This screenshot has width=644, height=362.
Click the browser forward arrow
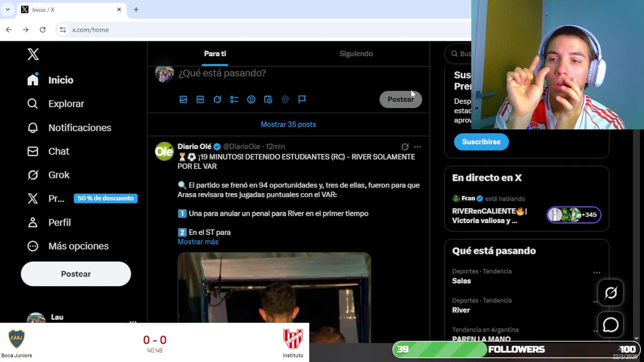point(26,30)
